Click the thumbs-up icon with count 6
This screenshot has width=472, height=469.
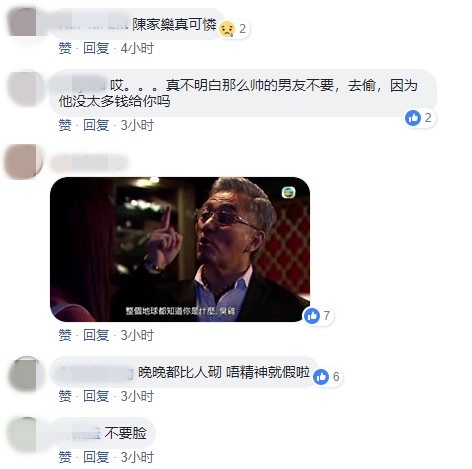pyautogui.click(x=321, y=377)
